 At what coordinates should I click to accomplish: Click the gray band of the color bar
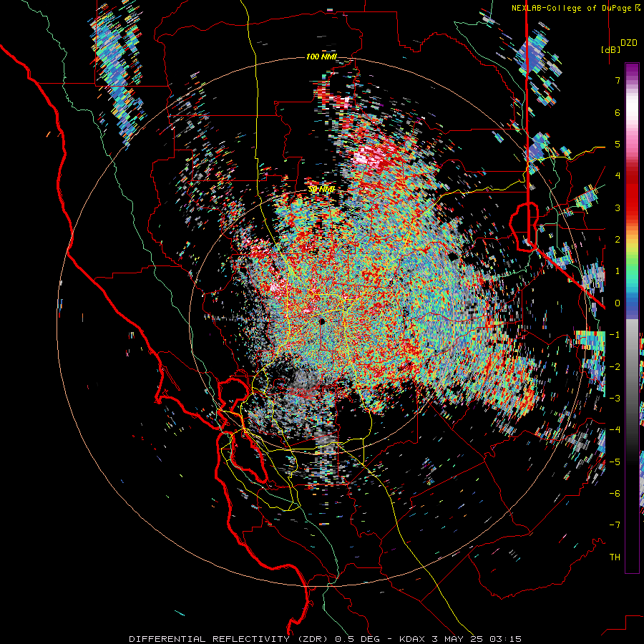point(632,361)
